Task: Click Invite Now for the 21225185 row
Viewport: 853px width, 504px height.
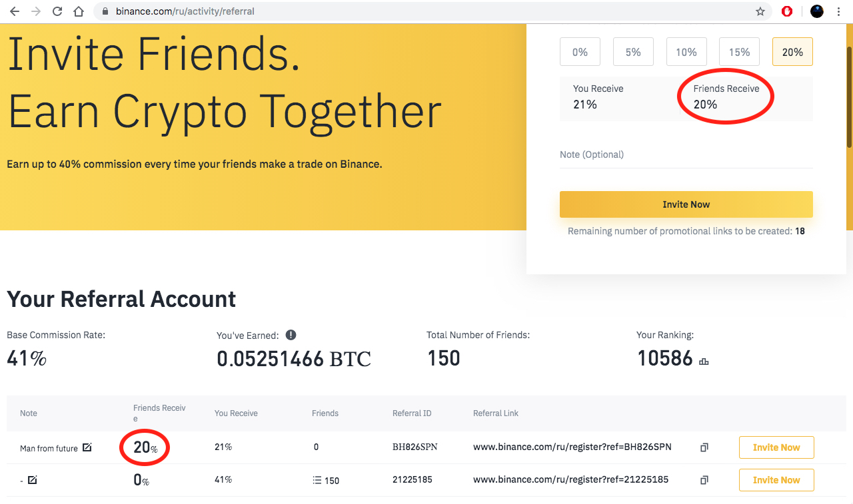Action: pos(776,480)
